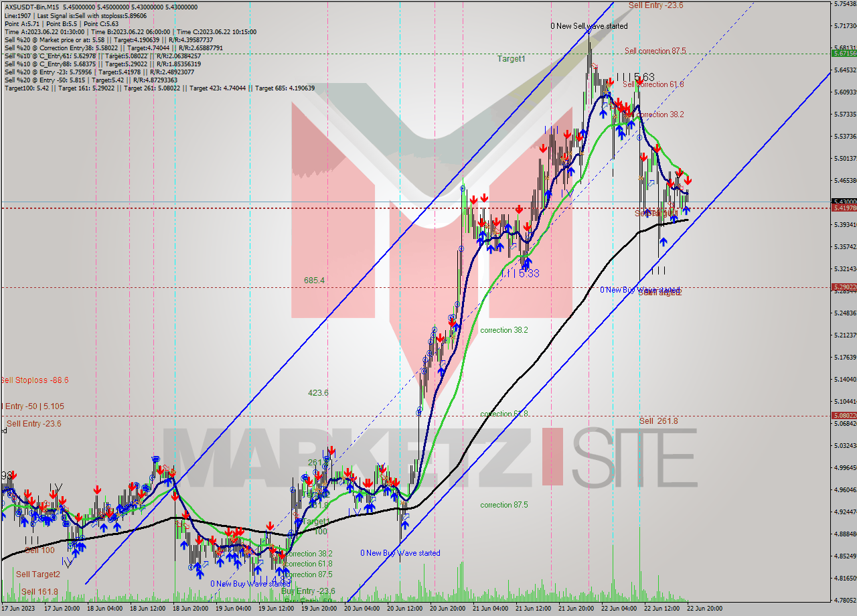Click the '19 Jun 20:00' time axis label
The height and width of the screenshot is (616, 857).
[319, 609]
